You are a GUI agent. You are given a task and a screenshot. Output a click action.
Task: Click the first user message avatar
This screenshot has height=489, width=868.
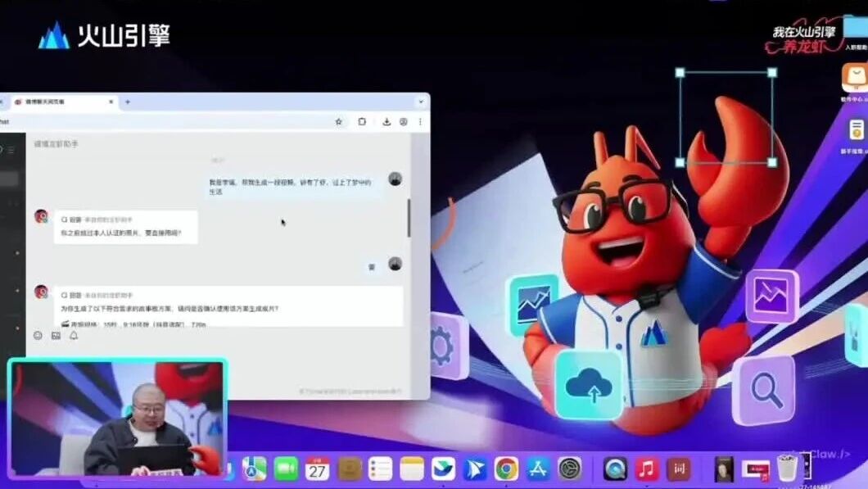[396, 179]
